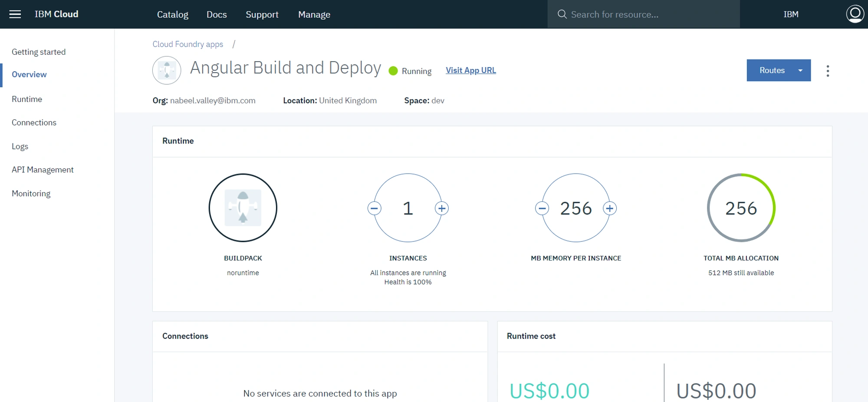Go to Cloud Foundry apps breadcrumb
This screenshot has height=402, width=868.
pyautogui.click(x=187, y=44)
